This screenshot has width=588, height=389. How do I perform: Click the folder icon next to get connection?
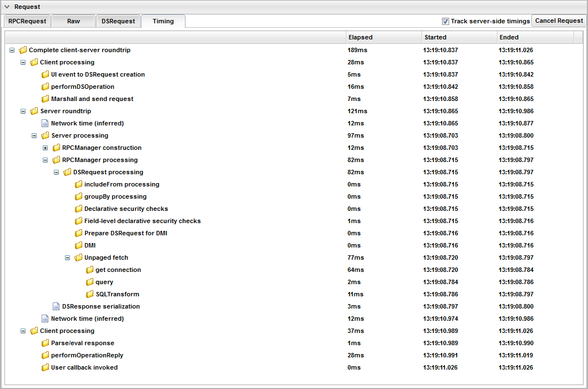pos(89,270)
